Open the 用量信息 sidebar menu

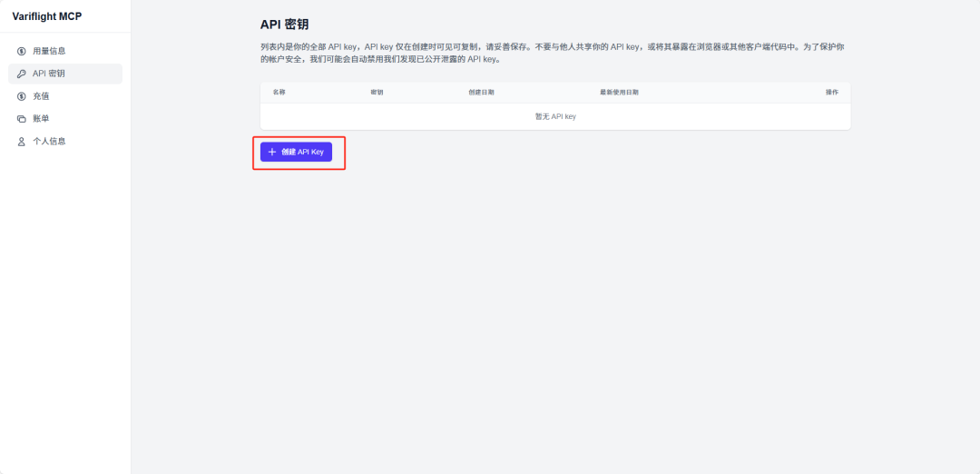click(x=65, y=51)
